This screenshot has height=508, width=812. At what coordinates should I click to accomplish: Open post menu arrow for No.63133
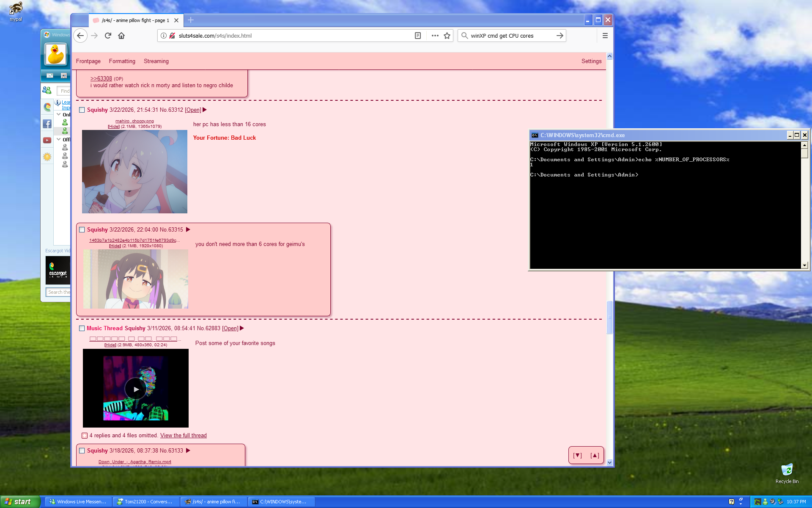point(188,450)
